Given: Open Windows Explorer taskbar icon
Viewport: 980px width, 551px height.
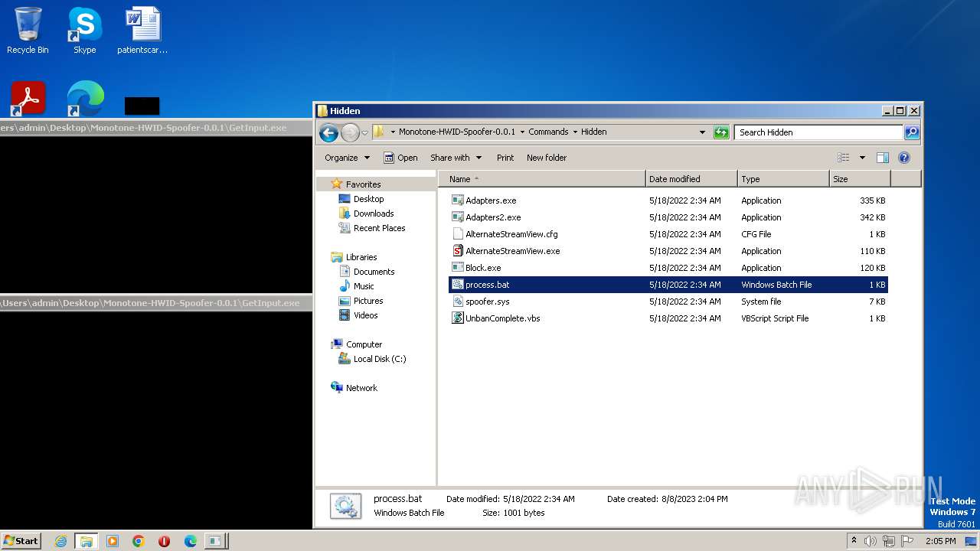Looking at the screenshot, I should (x=87, y=541).
